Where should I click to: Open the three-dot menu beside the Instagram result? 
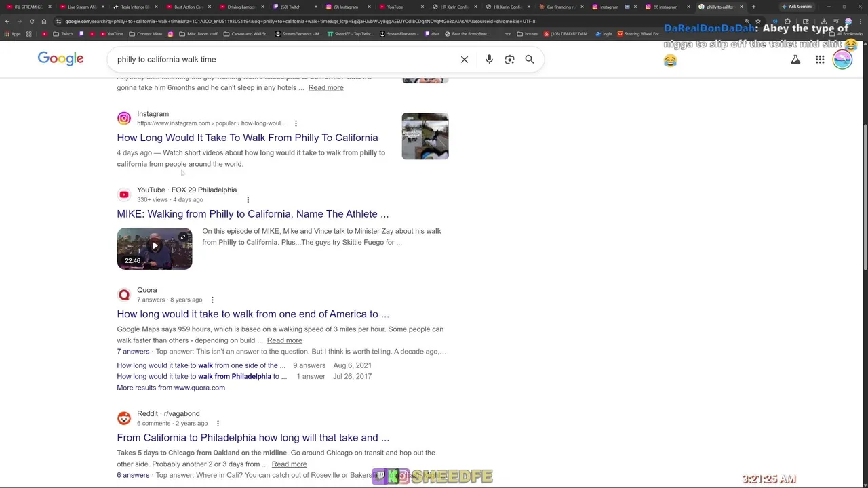(x=296, y=123)
